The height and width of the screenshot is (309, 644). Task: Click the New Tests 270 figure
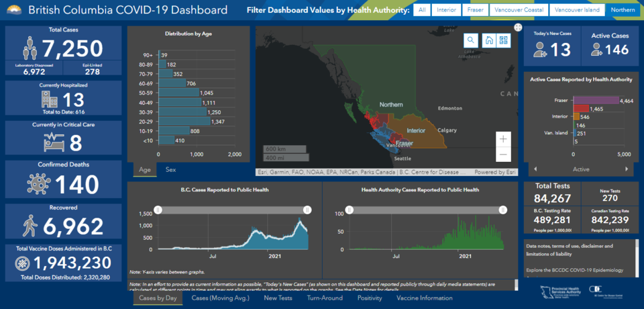click(x=610, y=198)
